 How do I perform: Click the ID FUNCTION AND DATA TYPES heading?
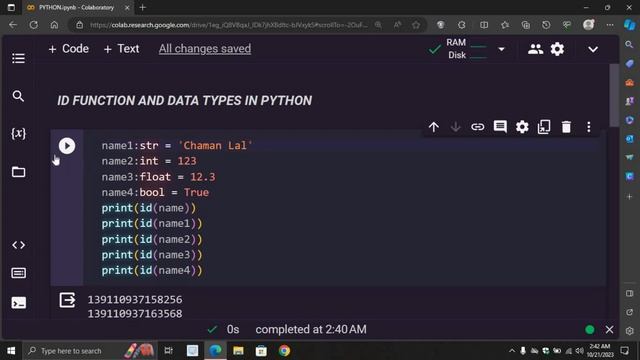[x=184, y=100]
